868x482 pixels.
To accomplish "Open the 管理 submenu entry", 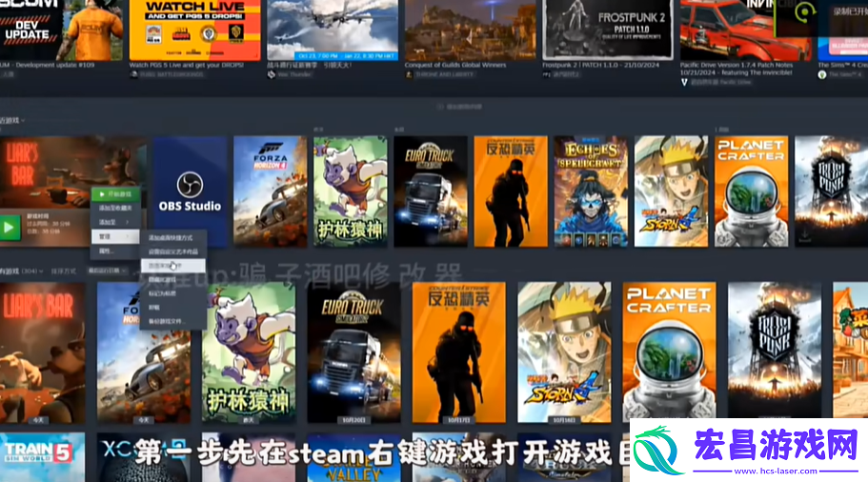I will pyautogui.click(x=115, y=236).
